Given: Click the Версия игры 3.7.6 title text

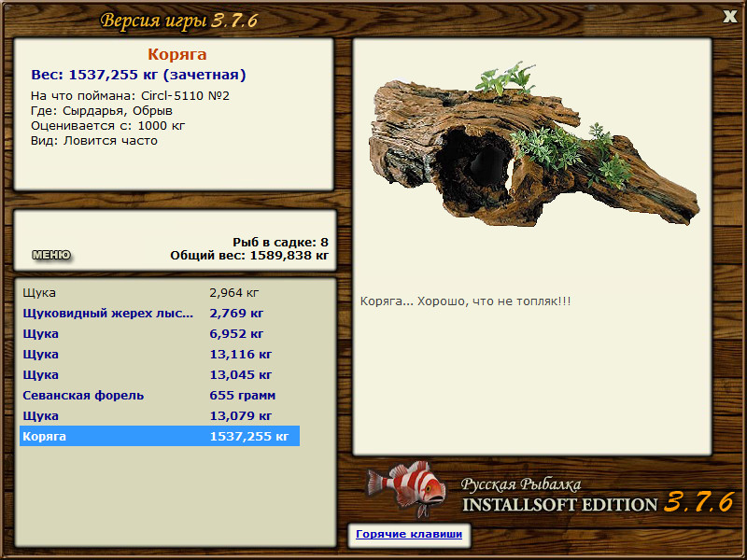Looking at the screenshot, I should point(179,20).
